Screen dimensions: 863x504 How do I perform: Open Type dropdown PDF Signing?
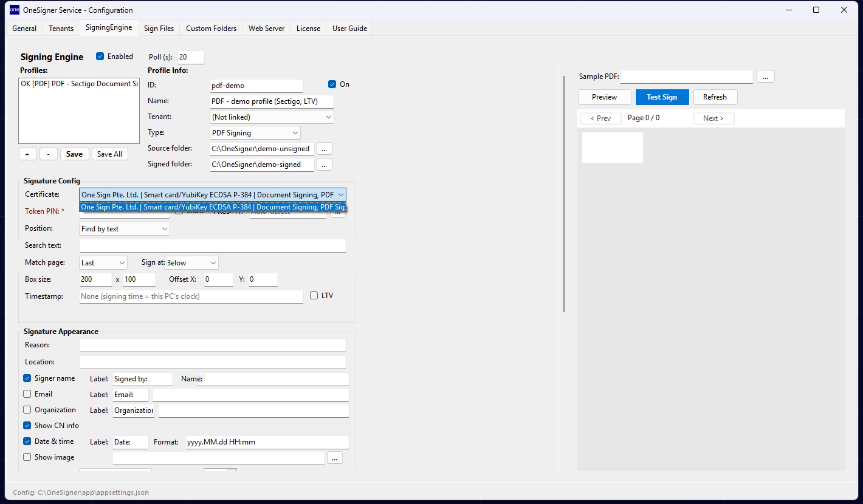255,133
